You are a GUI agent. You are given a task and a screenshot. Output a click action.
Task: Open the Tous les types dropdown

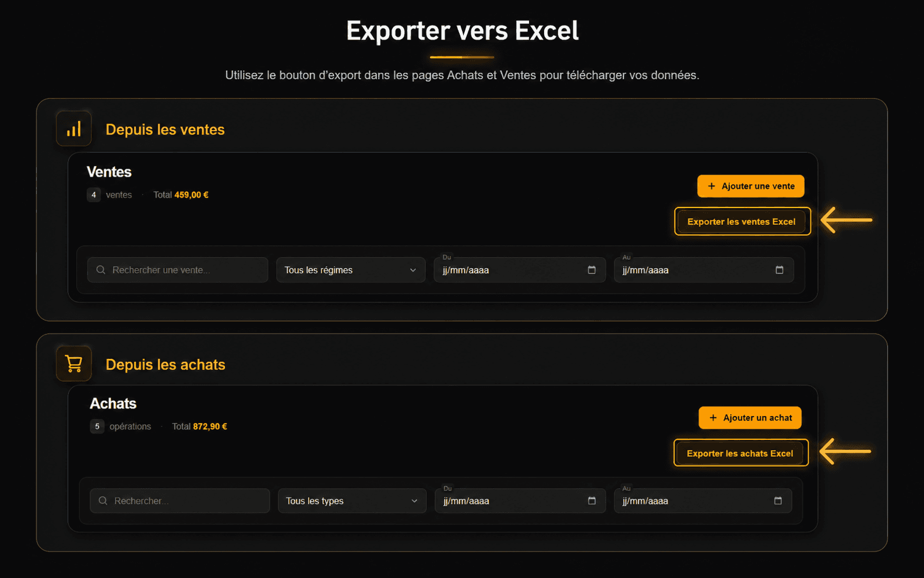point(352,501)
